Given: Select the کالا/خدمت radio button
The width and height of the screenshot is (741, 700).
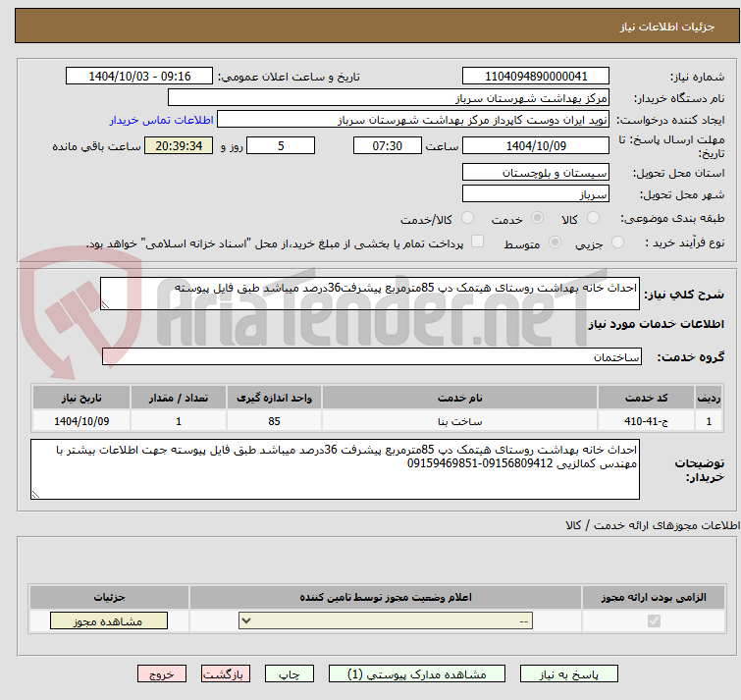Looking at the screenshot, I should tap(467, 218).
